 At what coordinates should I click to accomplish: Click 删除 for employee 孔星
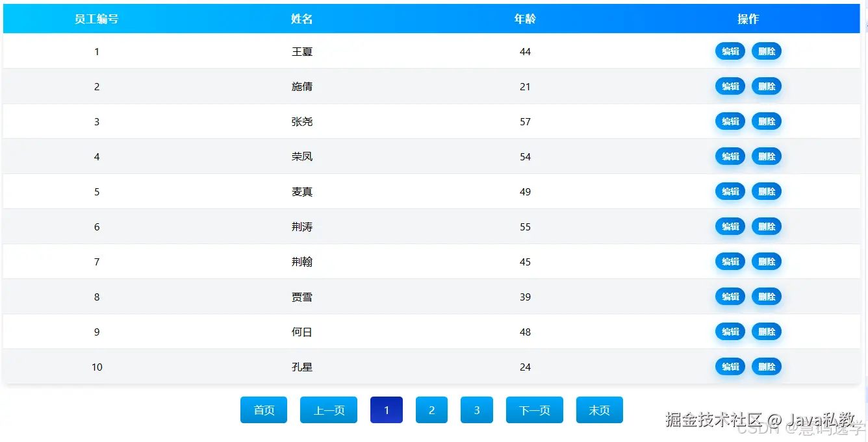pos(767,367)
